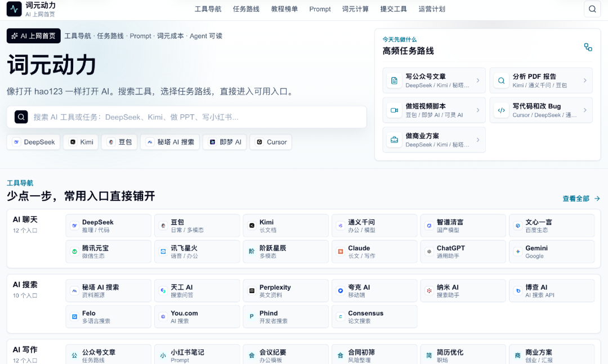Expand the 写代码和改 Bug card chevron
Image resolution: width=608 pixels, height=364 pixels.
pos(585,110)
